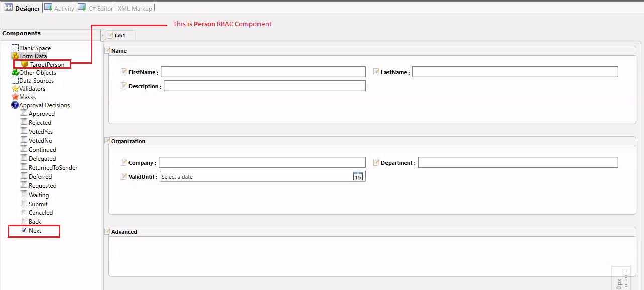Check the Submit checkbox
Image resolution: width=644 pixels, height=290 pixels.
pyautogui.click(x=24, y=204)
